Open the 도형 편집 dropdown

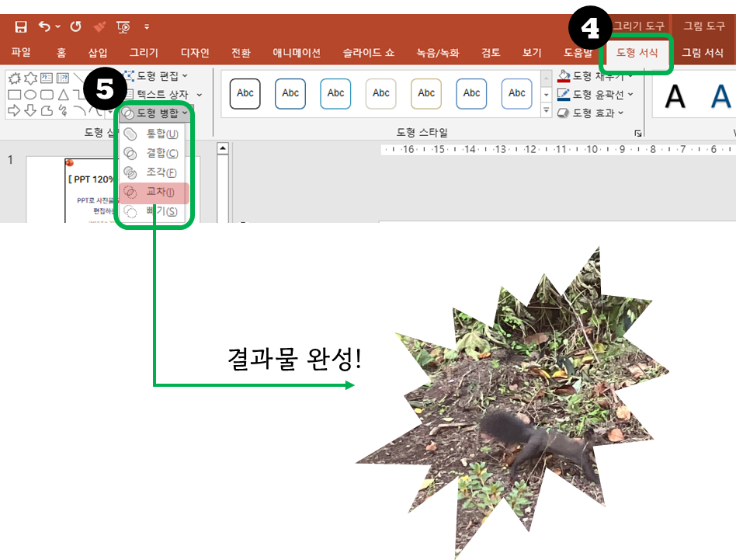point(155,75)
